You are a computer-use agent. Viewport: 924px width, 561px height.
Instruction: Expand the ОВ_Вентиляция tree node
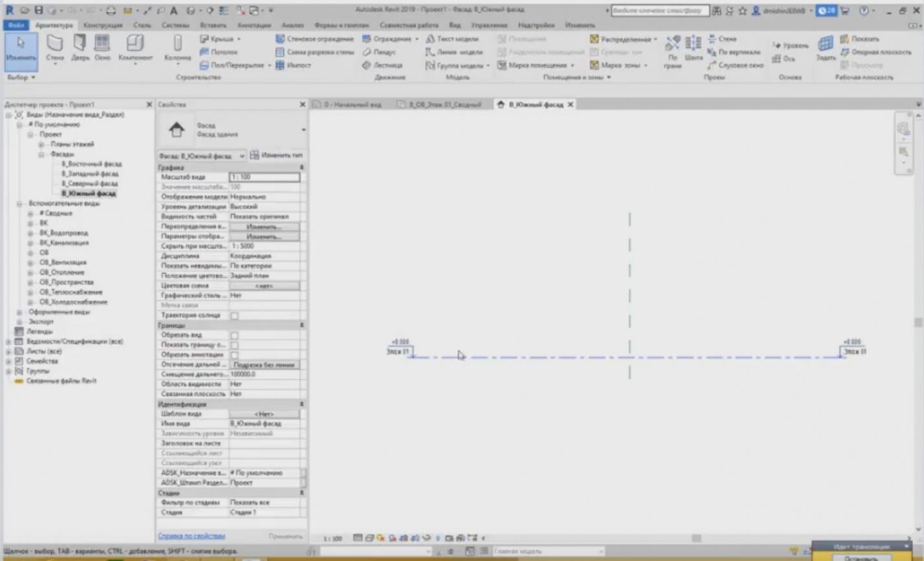click(x=30, y=263)
